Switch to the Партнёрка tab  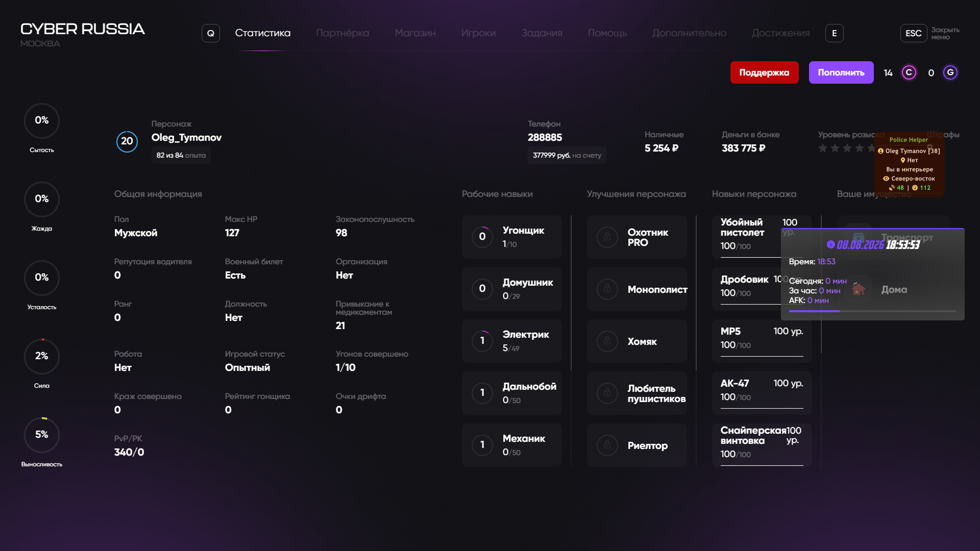pos(342,33)
